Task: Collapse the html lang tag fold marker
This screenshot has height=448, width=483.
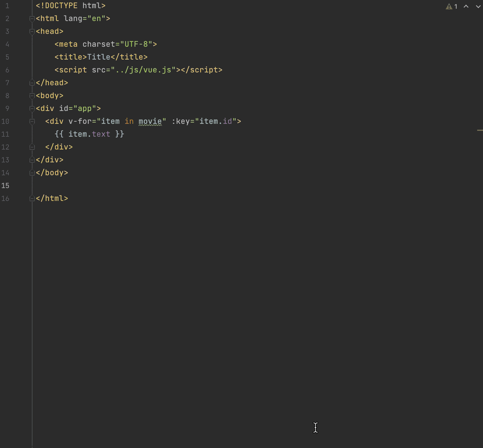Action: tap(32, 19)
